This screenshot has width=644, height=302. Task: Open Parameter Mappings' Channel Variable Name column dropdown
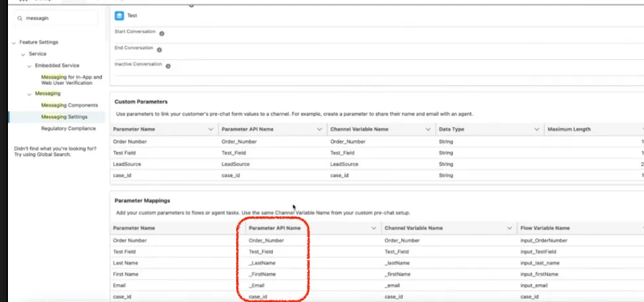tap(510, 228)
